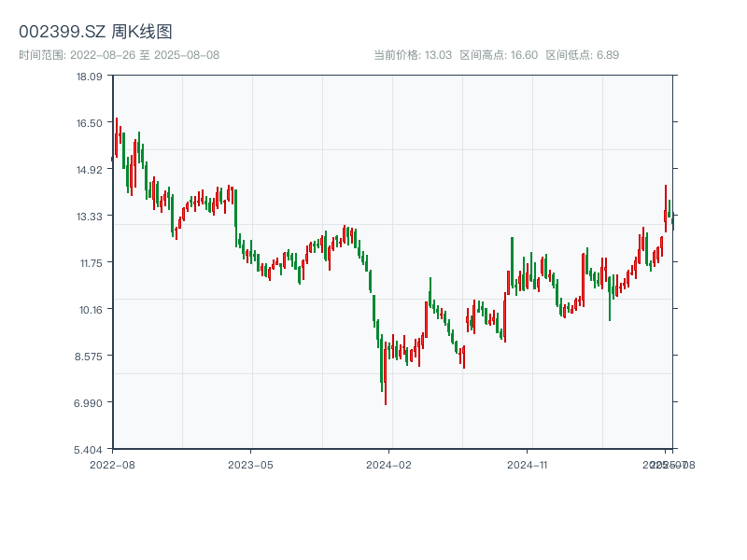Click the 11.75 price axis label
The width and height of the screenshot is (747, 560).
click(90, 263)
